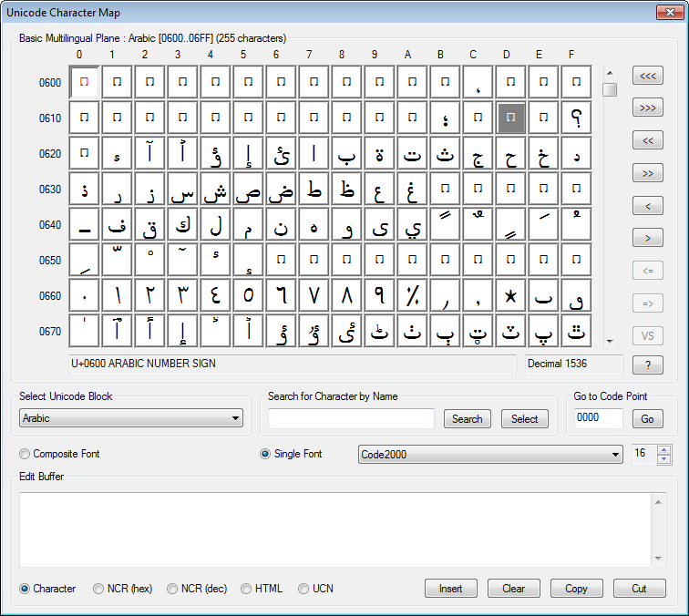Screen dimensions: 689x616
Task: Click the single < previous button
Action: click(647, 206)
